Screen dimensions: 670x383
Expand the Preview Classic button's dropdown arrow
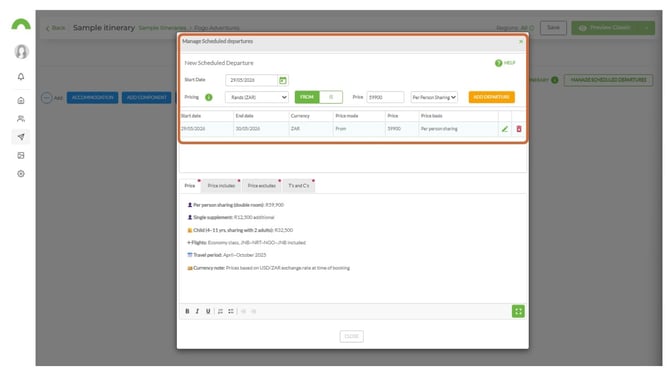(x=647, y=28)
